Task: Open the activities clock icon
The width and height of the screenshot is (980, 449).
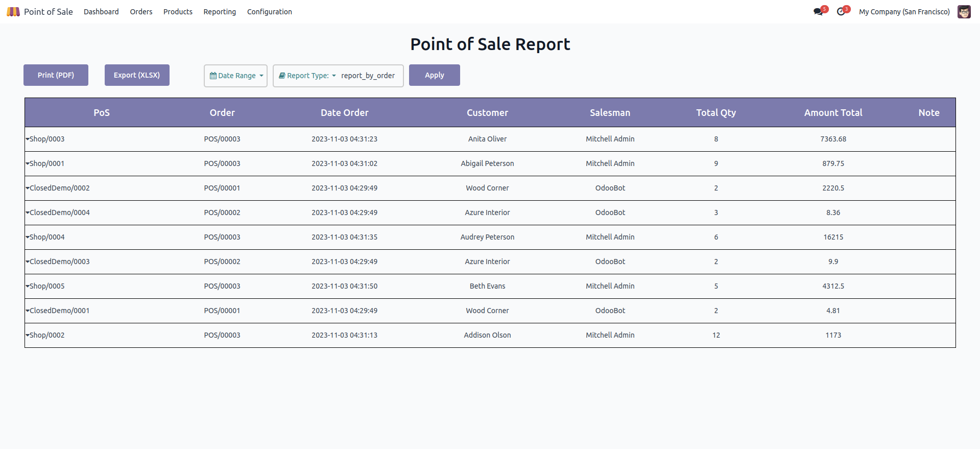Action: point(841,12)
